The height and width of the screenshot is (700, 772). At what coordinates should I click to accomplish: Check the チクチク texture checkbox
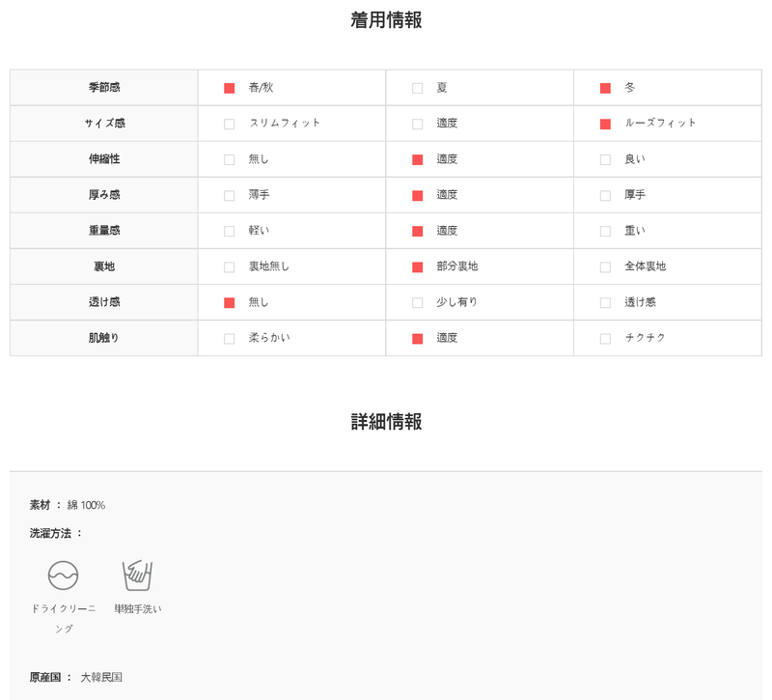click(x=605, y=339)
